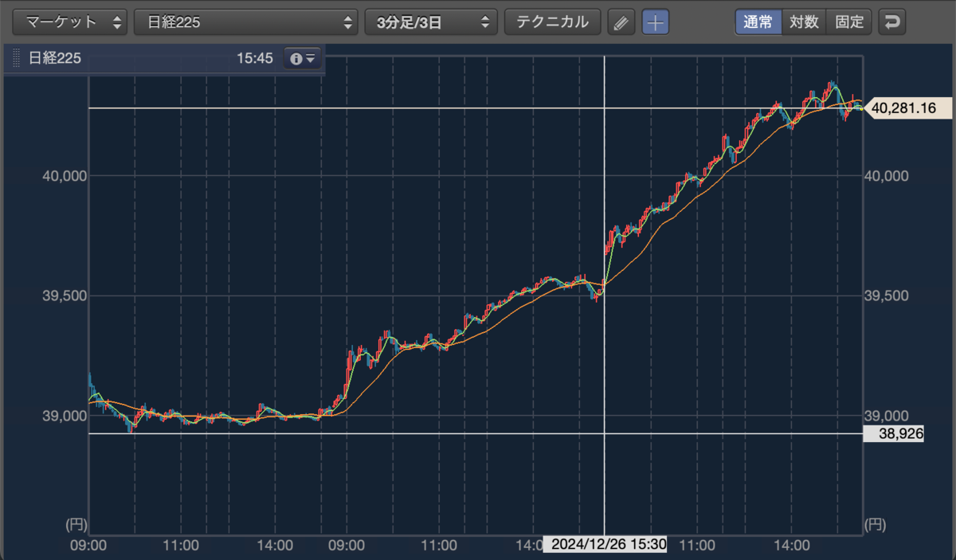Click left axis label 39,500
The image size is (956, 560).
click(64, 296)
